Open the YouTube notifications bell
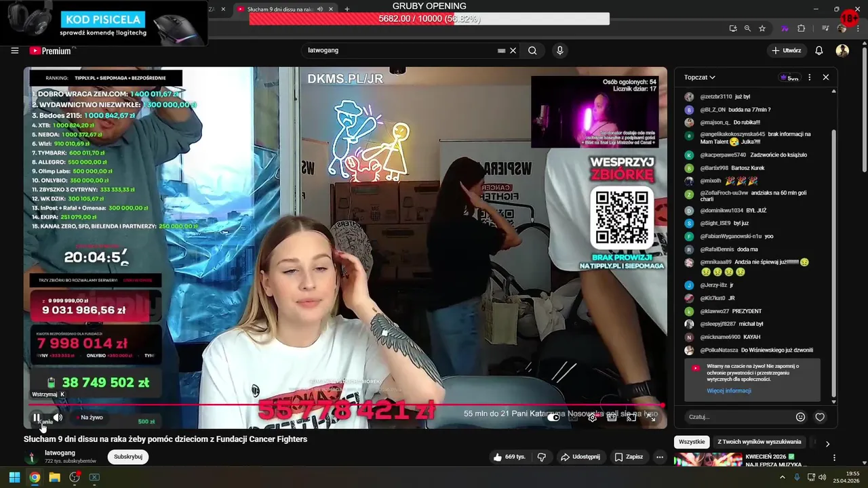 coord(819,50)
